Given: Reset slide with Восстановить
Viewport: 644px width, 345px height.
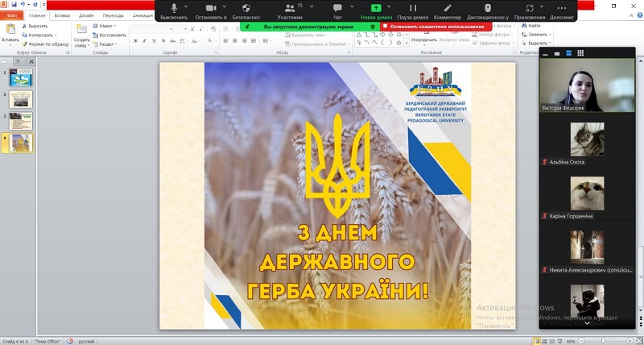Looking at the screenshot, I should pos(109,35).
